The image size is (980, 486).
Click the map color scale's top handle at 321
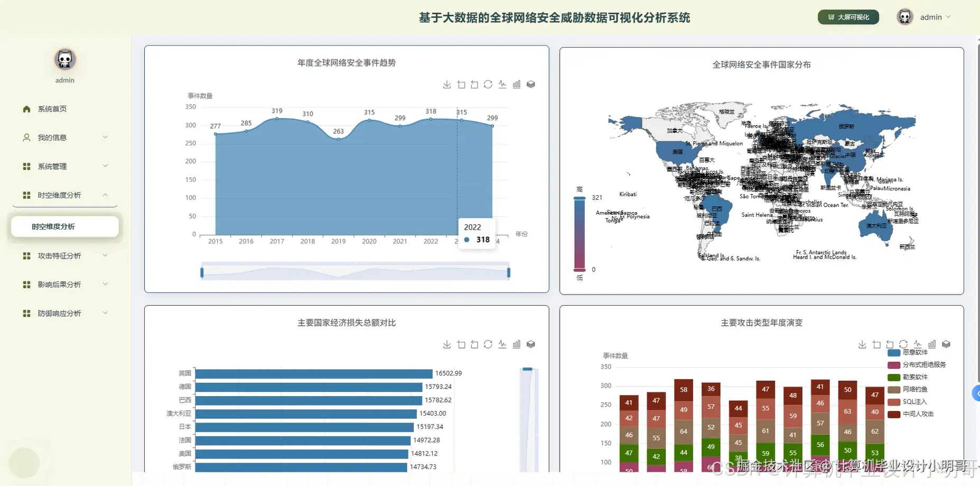[580, 198]
